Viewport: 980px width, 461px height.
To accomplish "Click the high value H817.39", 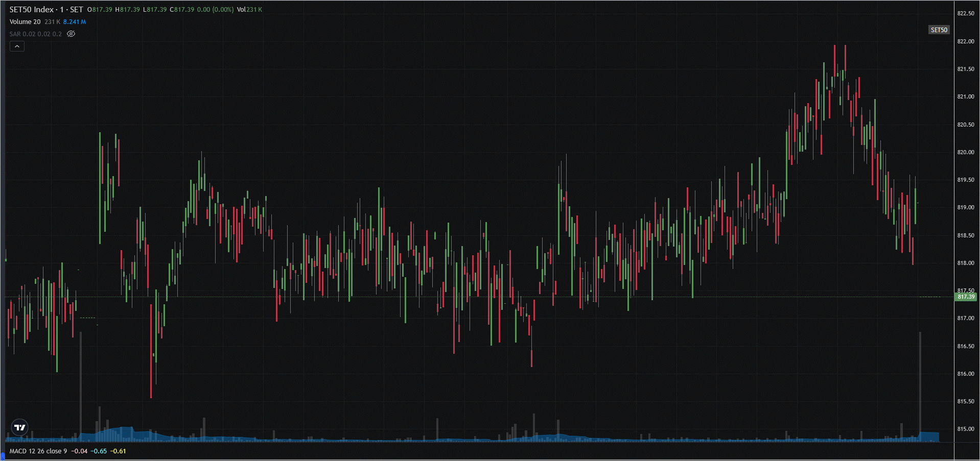I will pyautogui.click(x=128, y=10).
